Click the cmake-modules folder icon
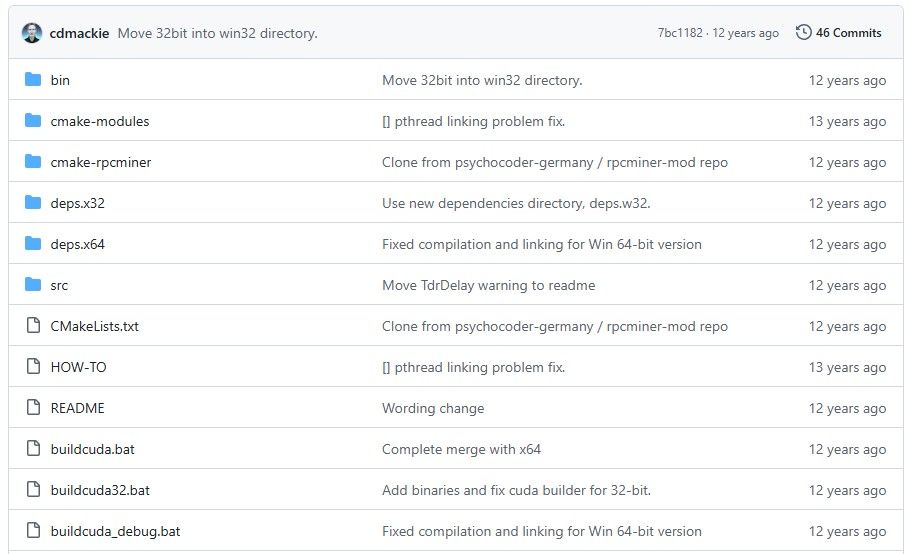The image size is (910, 554). pos(33,121)
